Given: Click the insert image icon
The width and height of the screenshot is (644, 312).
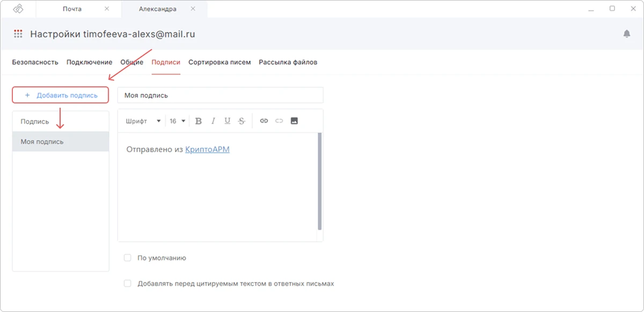Looking at the screenshot, I should coord(294,121).
